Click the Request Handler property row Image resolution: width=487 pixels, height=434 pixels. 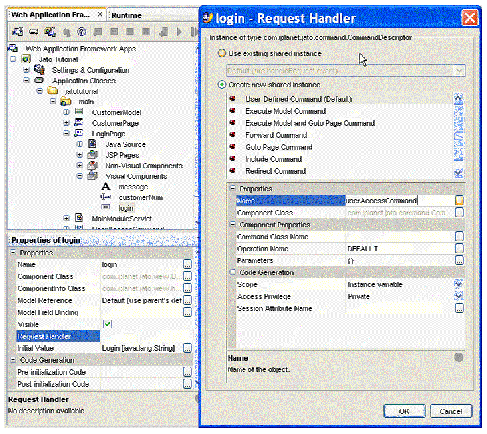pyautogui.click(x=104, y=336)
